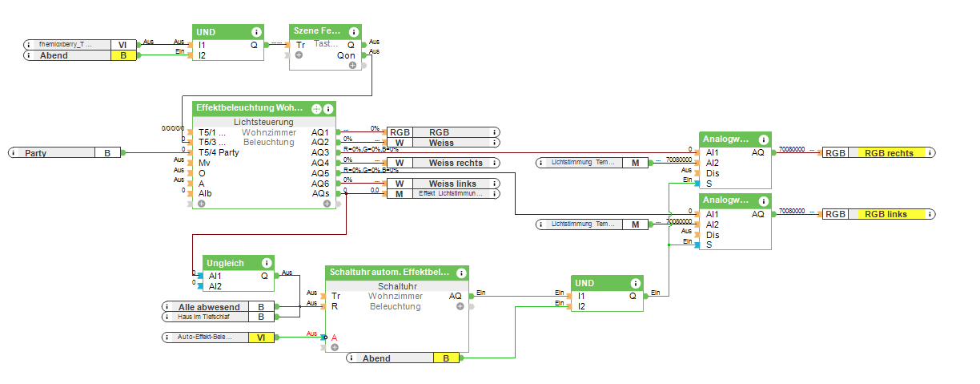Open info icon of UND block after Schaltuhr
Screen dimensions: 980x384
634,283
